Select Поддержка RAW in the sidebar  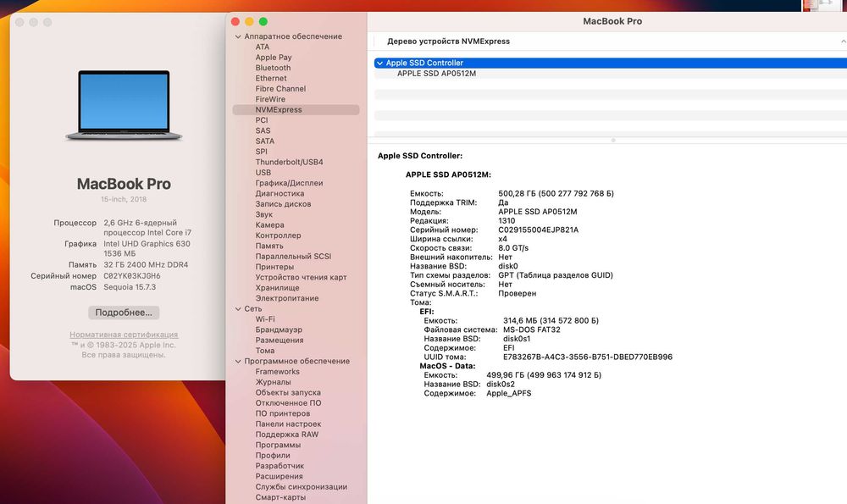pyautogui.click(x=287, y=435)
